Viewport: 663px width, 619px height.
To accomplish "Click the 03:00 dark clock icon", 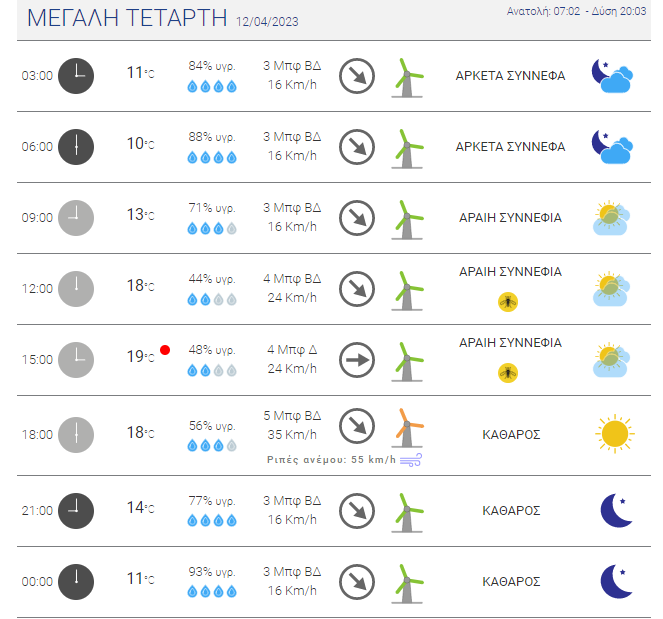I will click(x=76, y=76).
